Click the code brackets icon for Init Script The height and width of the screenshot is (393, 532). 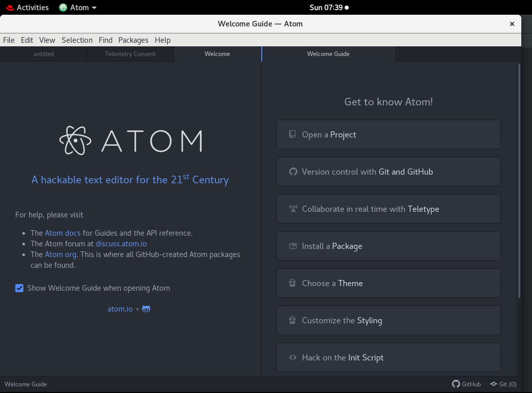(x=292, y=357)
